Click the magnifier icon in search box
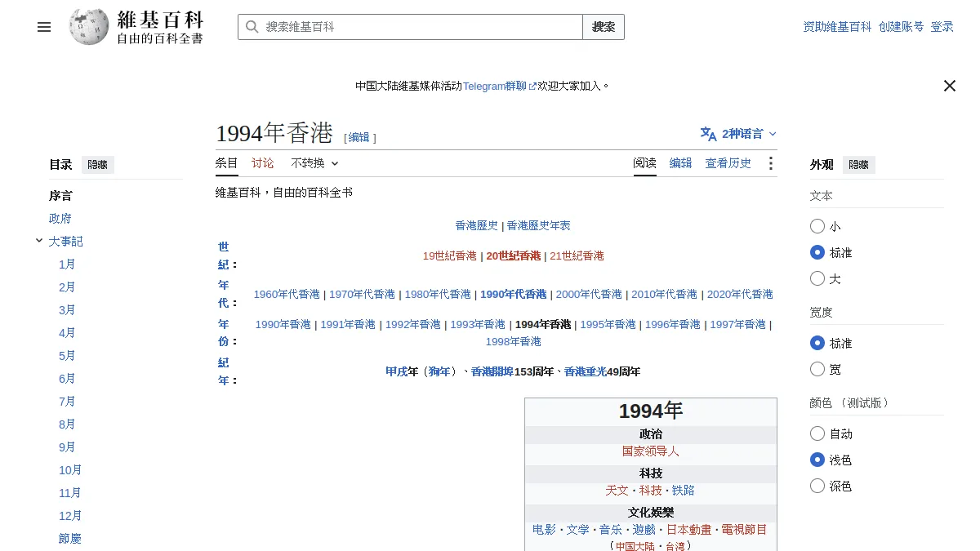Image resolution: width=980 pixels, height=551 pixels. click(252, 27)
